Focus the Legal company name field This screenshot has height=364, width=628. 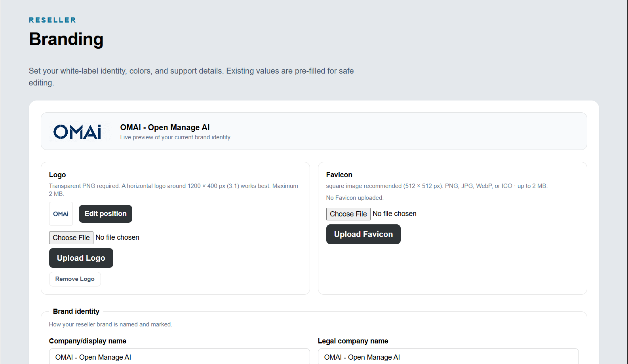coord(448,356)
